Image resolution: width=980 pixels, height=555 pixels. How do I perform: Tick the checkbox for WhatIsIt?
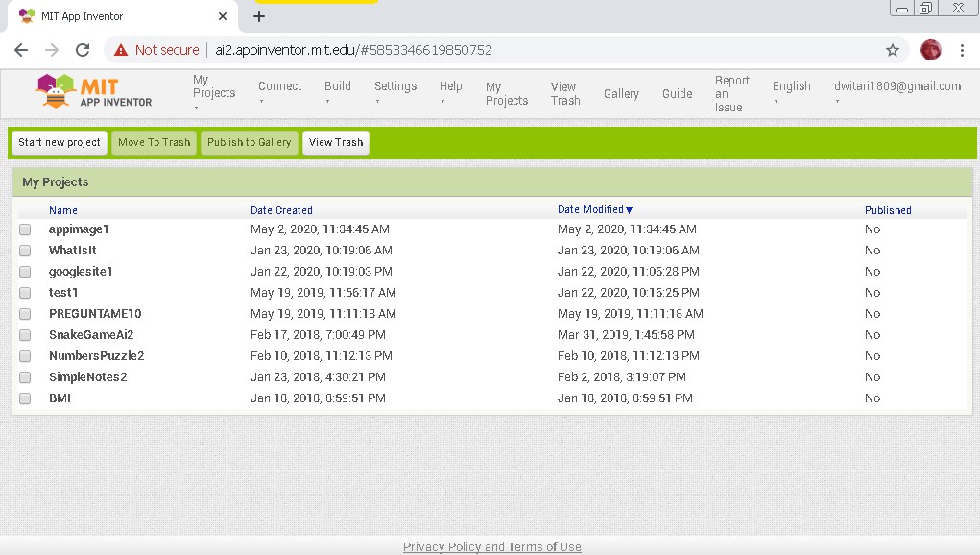(x=25, y=251)
